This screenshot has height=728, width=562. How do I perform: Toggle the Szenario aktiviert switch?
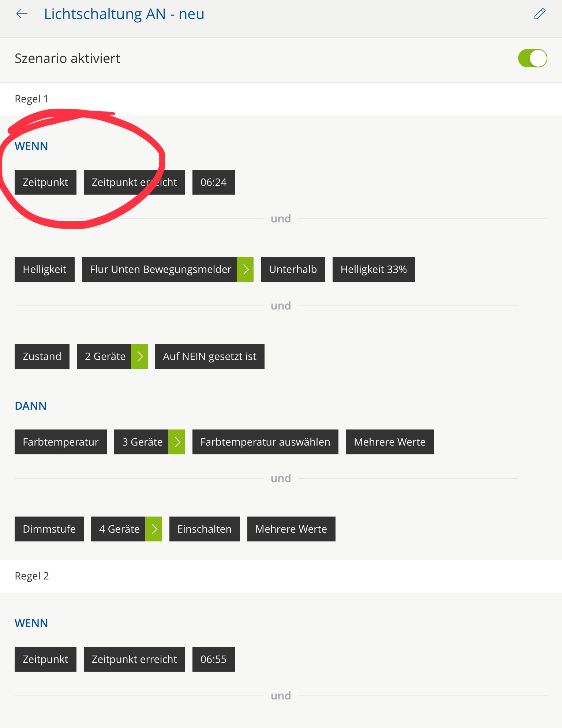(532, 59)
